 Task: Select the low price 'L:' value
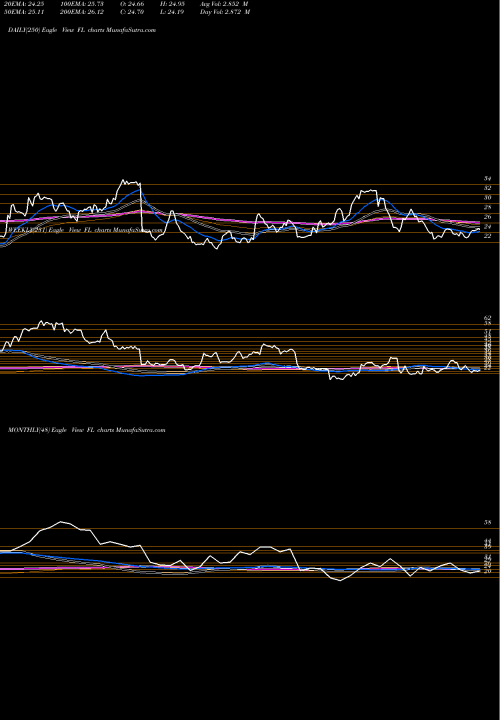point(172,12)
